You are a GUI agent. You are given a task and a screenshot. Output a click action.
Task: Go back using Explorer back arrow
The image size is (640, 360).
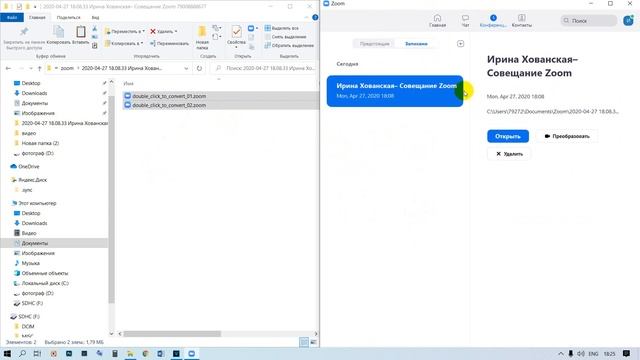click(8, 68)
